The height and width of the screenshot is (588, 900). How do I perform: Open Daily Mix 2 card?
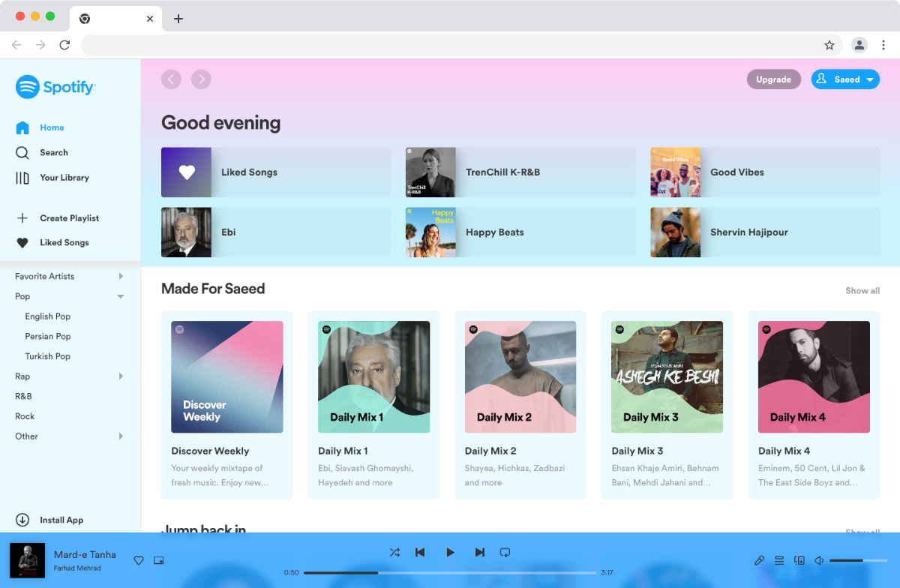pyautogui.click(x=520, y=405)
